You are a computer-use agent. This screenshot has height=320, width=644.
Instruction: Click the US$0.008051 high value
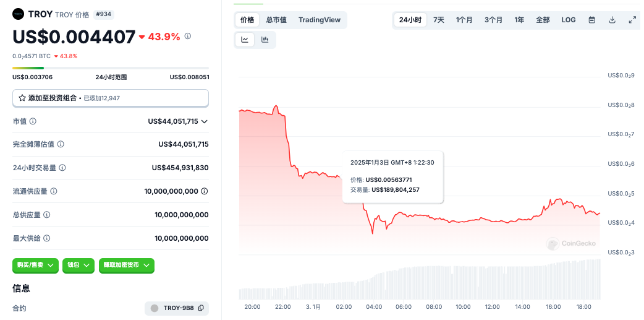189,77
